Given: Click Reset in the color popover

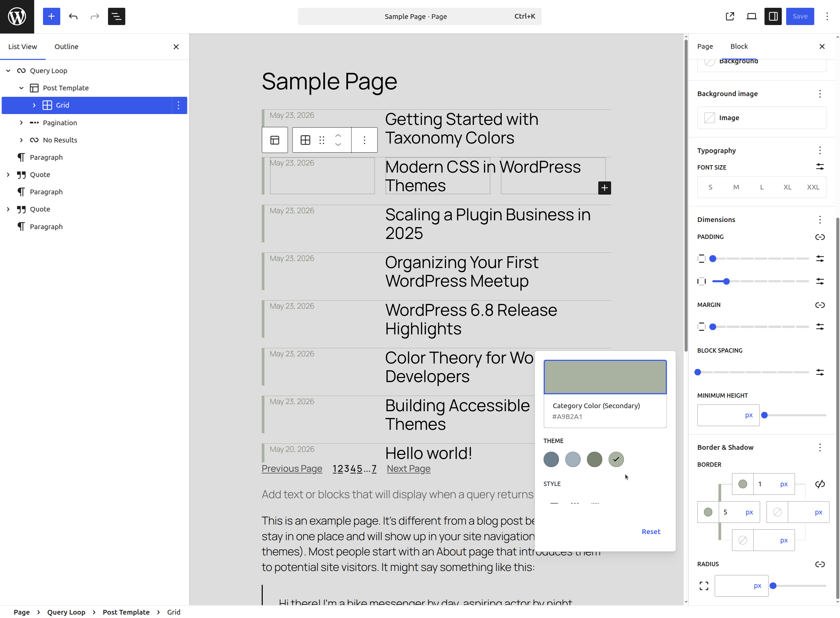Looking at the screenshot, I should coord(651,532).
